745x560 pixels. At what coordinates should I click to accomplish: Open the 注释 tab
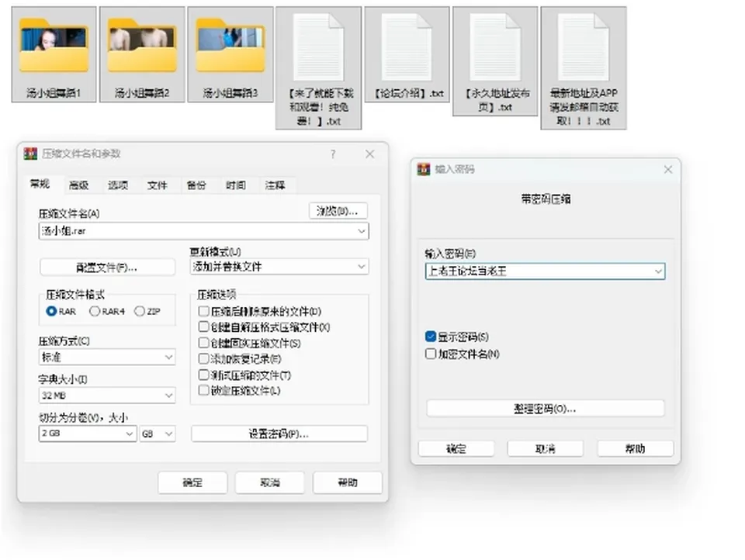275,185
